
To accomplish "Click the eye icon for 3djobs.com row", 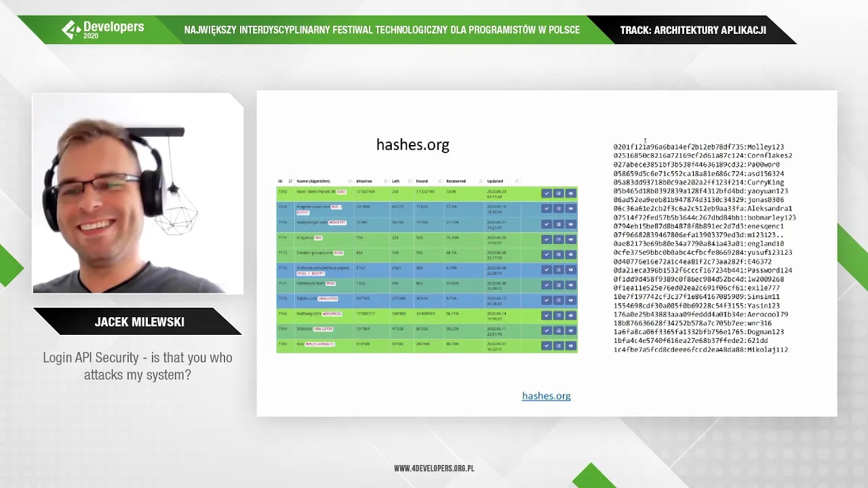I will 571,300.
